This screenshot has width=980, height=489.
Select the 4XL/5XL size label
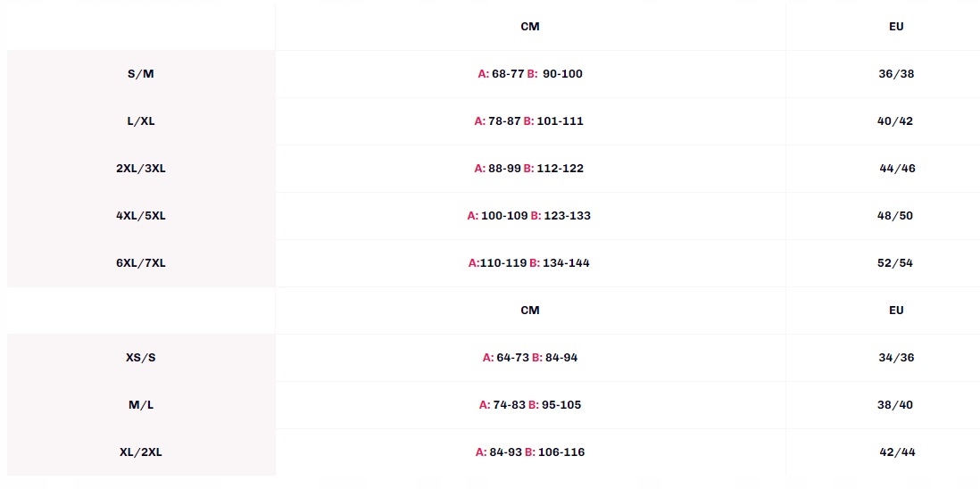[x=141, y=216]
